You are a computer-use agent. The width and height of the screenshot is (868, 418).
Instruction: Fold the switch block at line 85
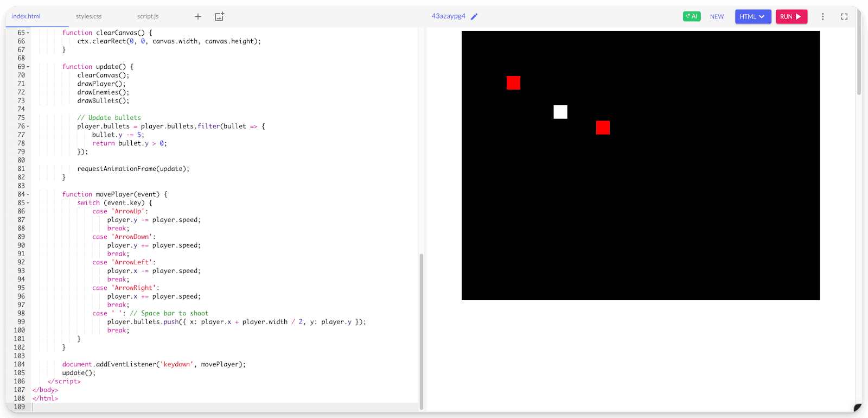(28, 203)
